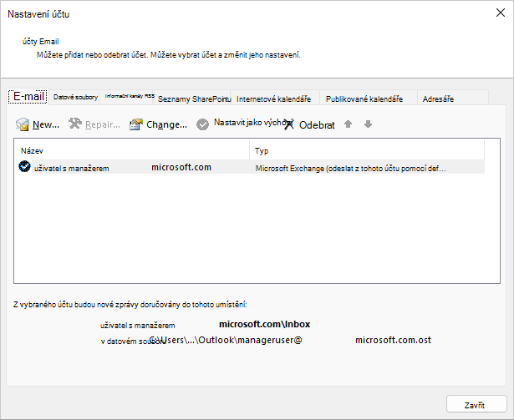Click the Zavřít button
Viewport: 514px width, 420px height.
[476, 404]
